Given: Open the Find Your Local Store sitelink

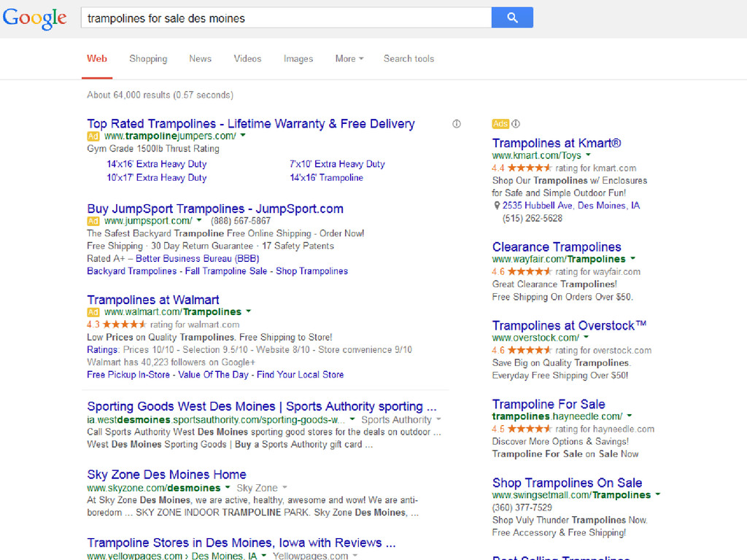Looking at the screenshot, I should (300, 375).
